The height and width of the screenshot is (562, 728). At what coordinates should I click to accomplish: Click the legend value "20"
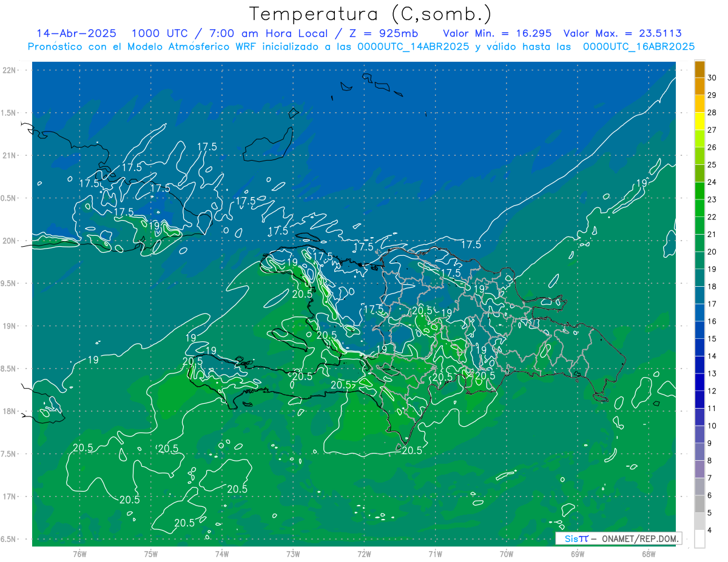pyautogui.click(x=712, y=252)
